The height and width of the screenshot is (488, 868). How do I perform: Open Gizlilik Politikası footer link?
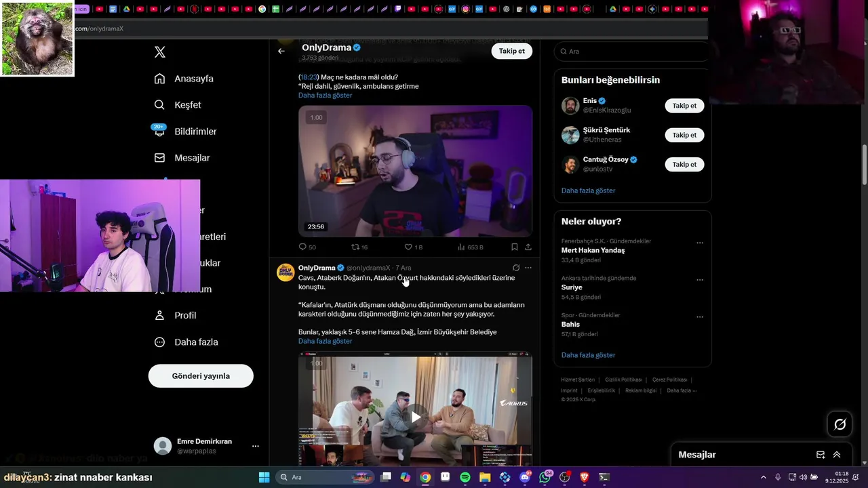coord(623,380)
